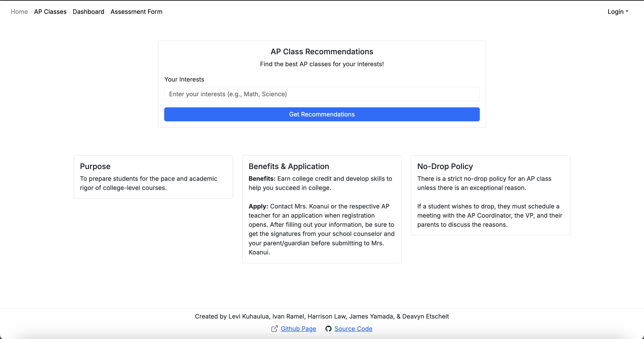The height and width of the screenshot is (339, 644).
Task: Click the Created by credits line
Action: pos(322,316)
